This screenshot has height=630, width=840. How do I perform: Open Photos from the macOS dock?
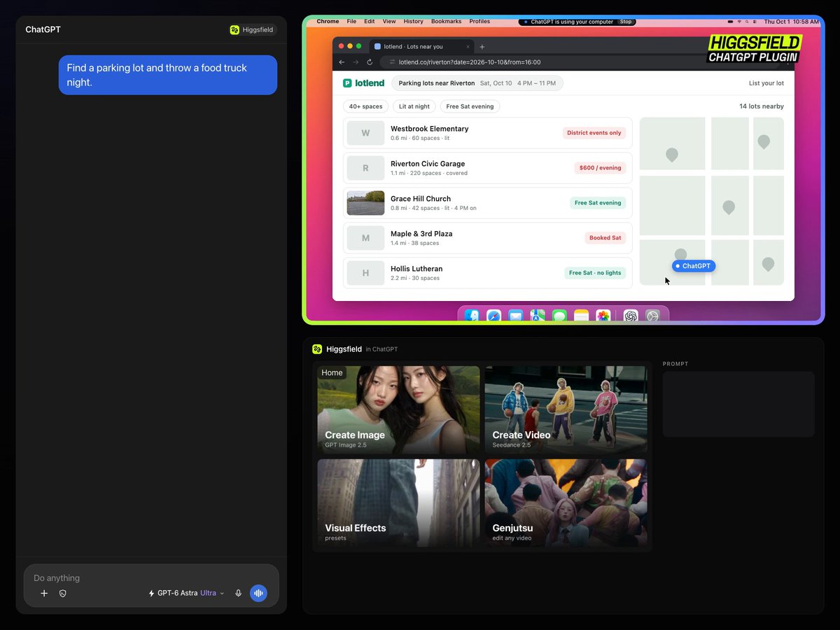(x=603, y=316)
